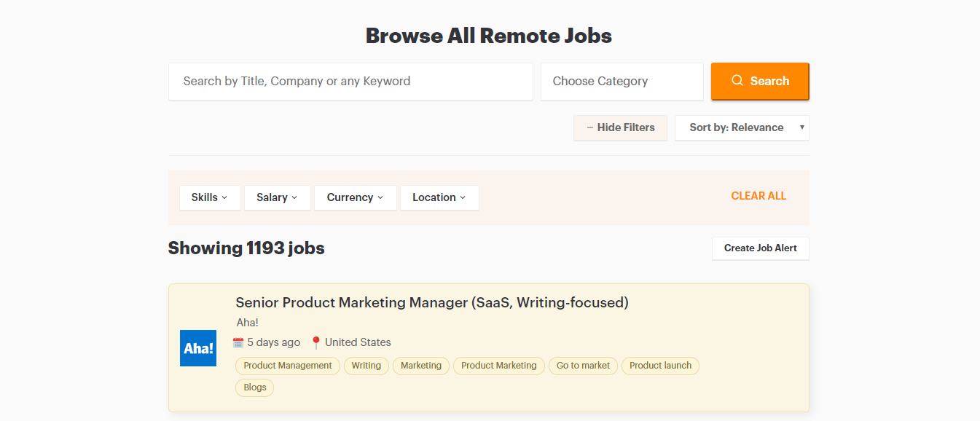Expand the Salary filter dropdown
Viewport: 980px width, 421px height.
(277, 197)
